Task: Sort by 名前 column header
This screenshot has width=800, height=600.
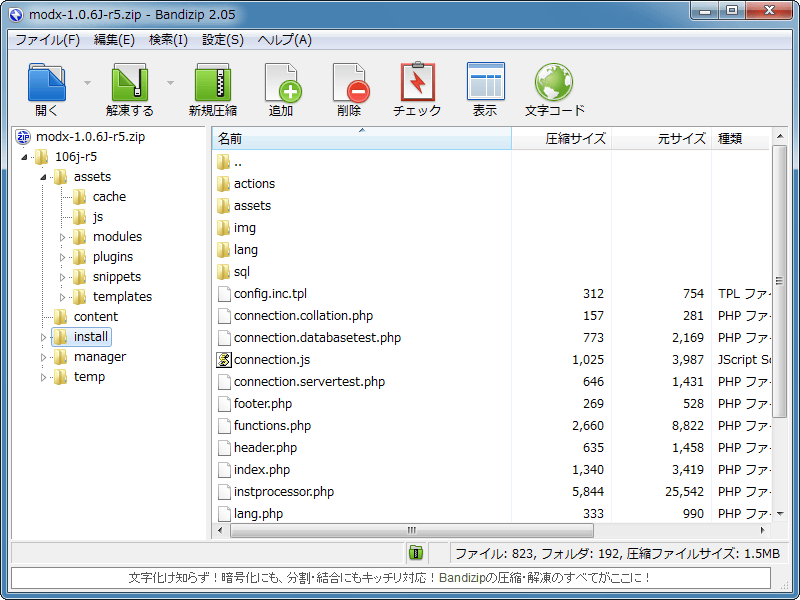Action: pyautogui.click(x=360, y=139)
